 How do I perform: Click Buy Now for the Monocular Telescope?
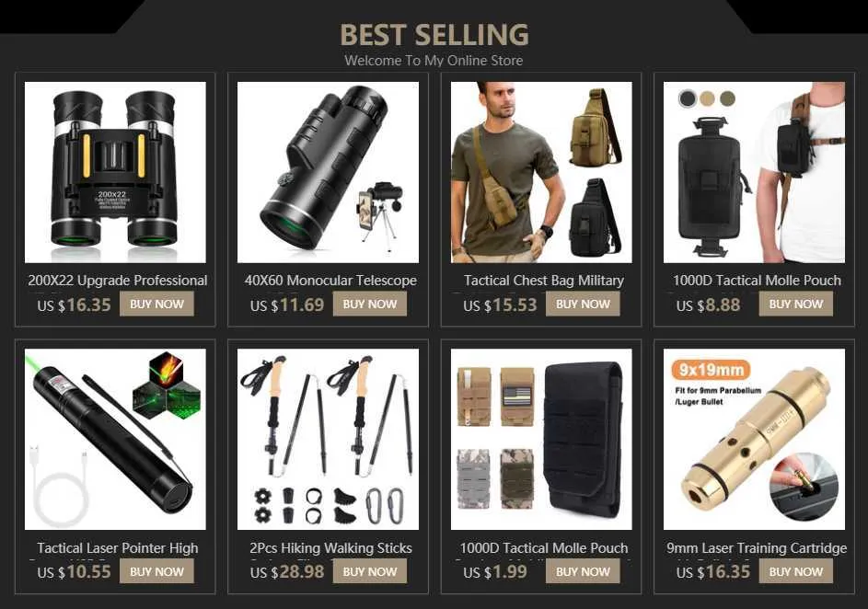(370, 304)
